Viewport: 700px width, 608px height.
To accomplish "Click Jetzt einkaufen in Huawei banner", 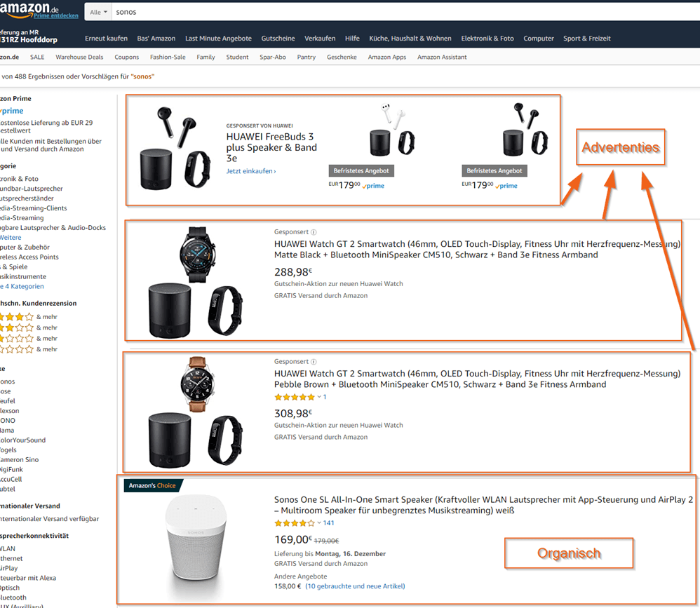I will pos(251,171).
